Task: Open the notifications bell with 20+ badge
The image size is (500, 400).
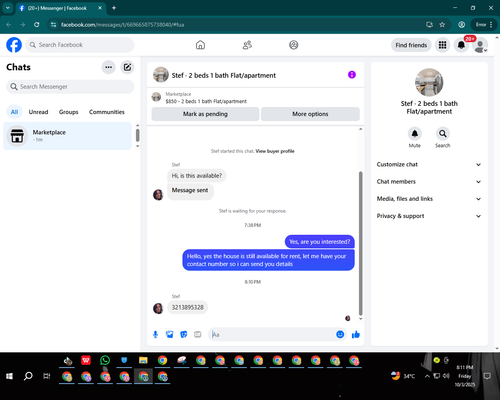Action: (x=461, y=45)
